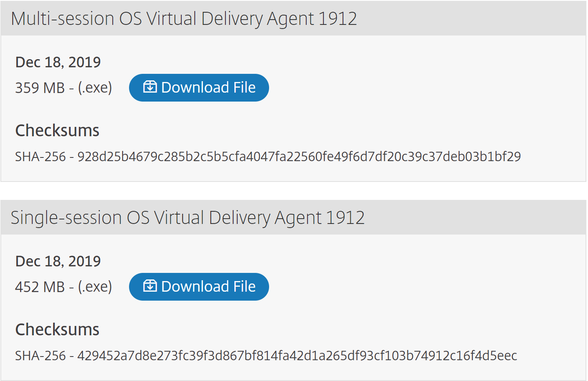588x381 pixels.
Task: Click the blue Download File button for Multi-session VDA
Action: 199,87
